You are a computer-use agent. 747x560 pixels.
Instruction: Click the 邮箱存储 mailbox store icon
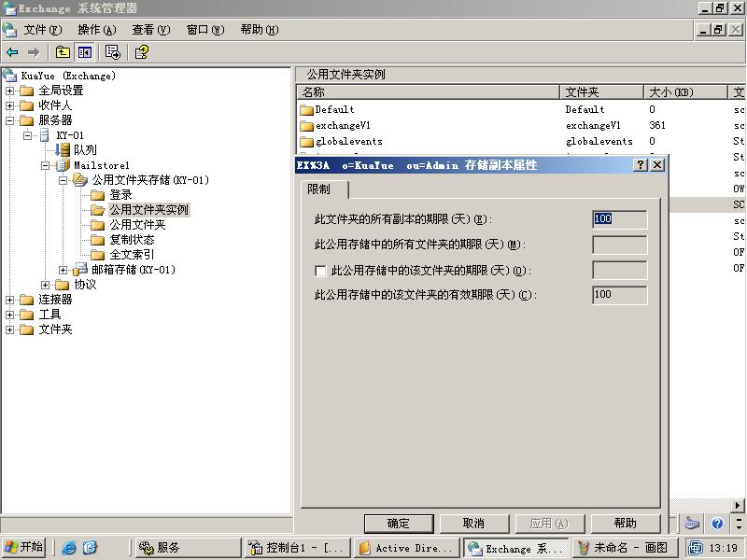click(x=80, y=270)
